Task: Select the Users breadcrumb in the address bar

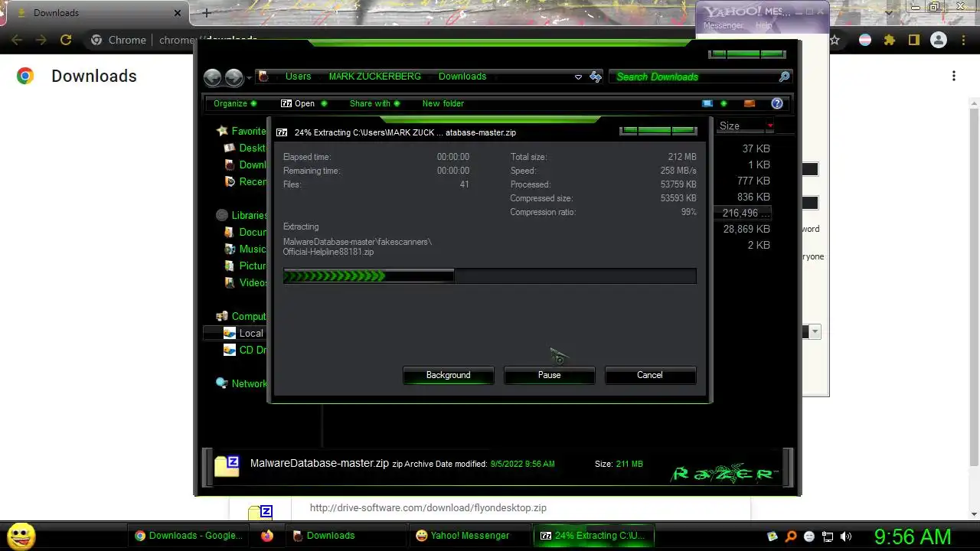Action: click(298, 77)
